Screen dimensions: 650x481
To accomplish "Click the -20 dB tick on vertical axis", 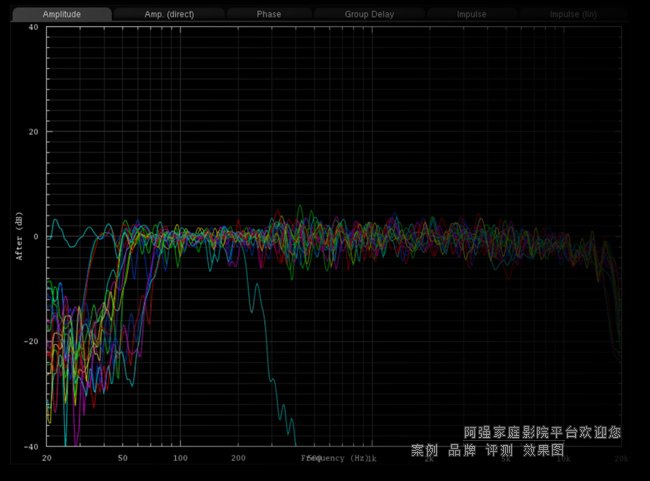I will (x=32, y=342).
